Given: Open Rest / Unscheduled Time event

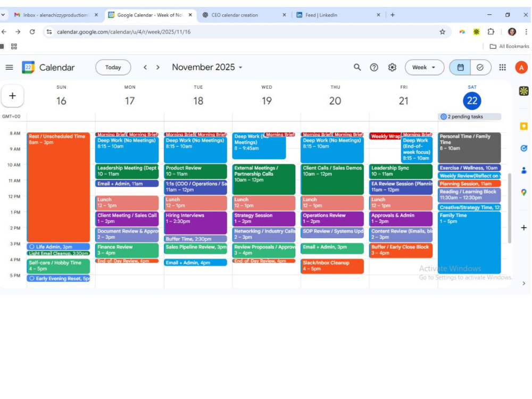Looking at the screenshot, I should [x=59, y=187].
